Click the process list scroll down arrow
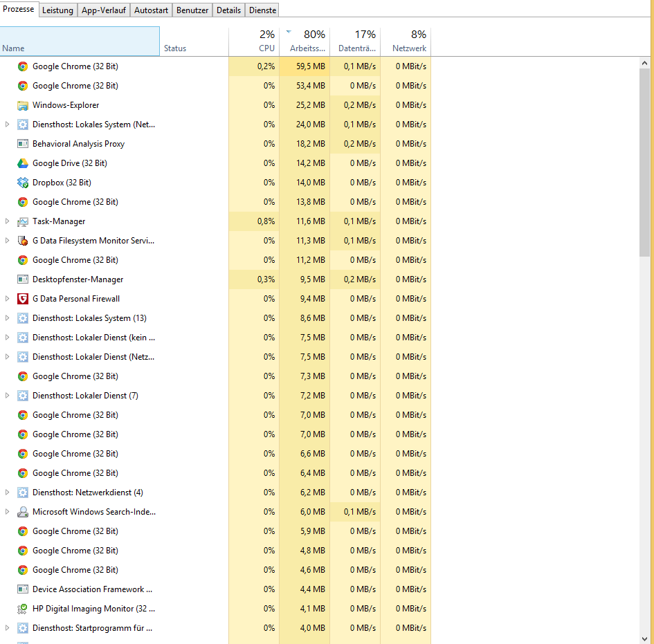Viewport: 654px width, 644px height. tap(644, 638)
